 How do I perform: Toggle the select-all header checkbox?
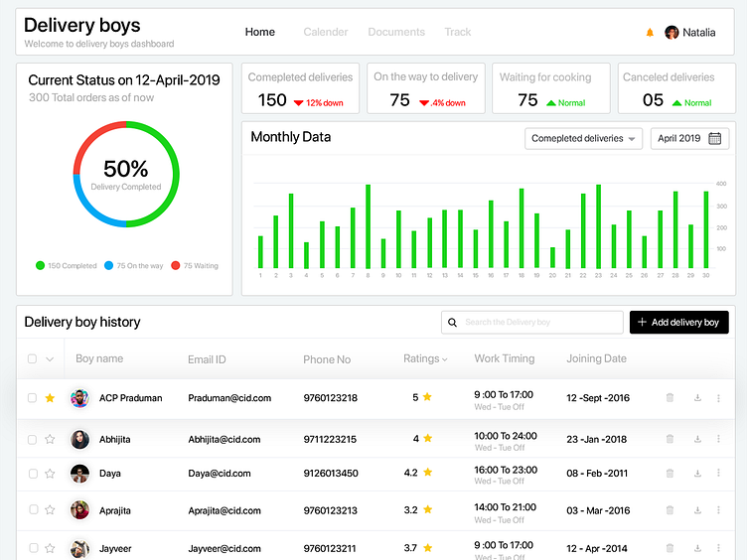pyautogui.click(x=33, y=359)
